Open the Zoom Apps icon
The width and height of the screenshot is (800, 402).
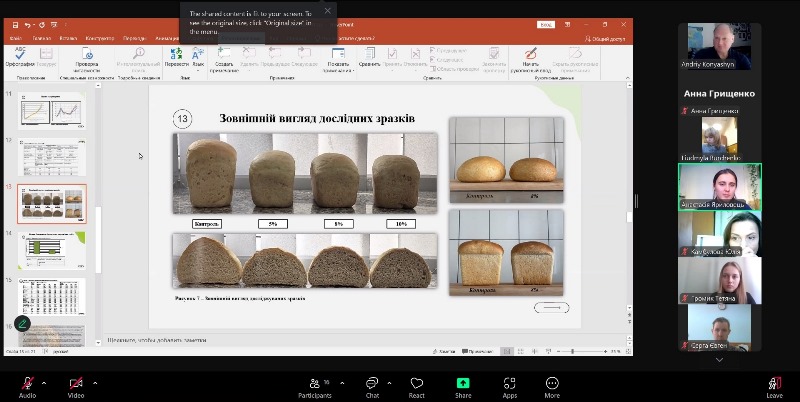coord(509,384)
